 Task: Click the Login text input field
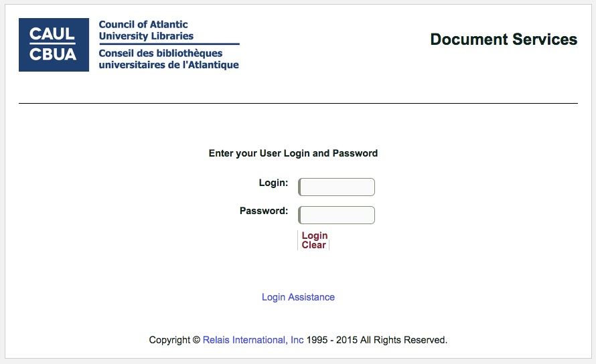337,187
